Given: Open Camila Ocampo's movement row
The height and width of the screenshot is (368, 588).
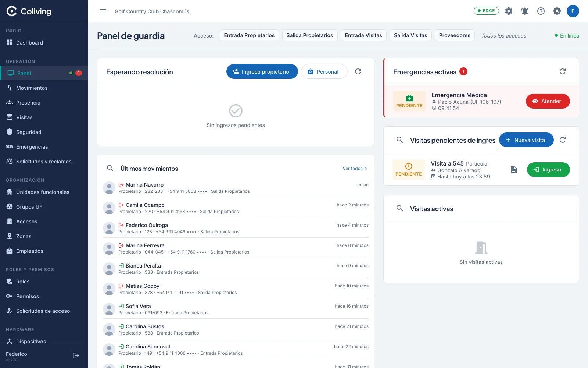Looking at the screenshot, I should [236, 208].
